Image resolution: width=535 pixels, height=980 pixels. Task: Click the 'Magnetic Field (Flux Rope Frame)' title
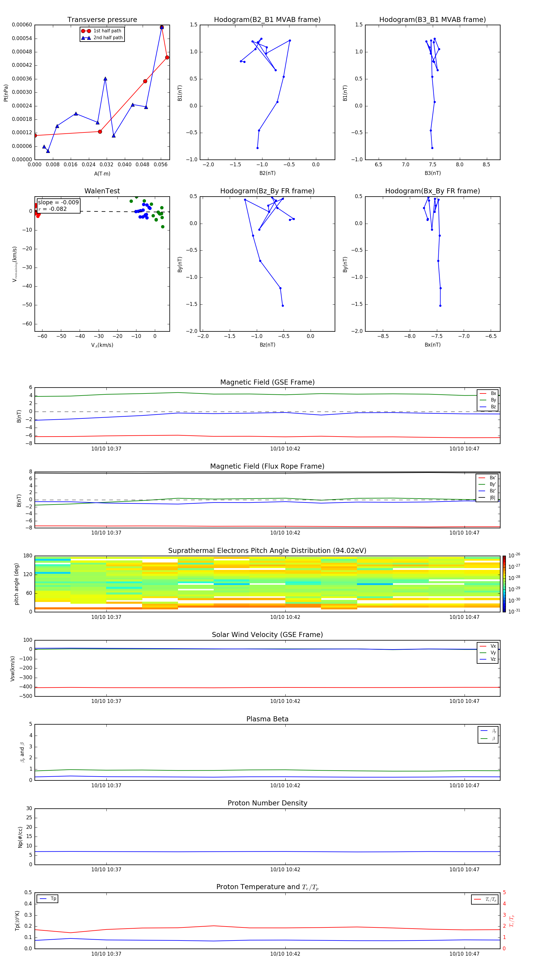coord(267,467)
